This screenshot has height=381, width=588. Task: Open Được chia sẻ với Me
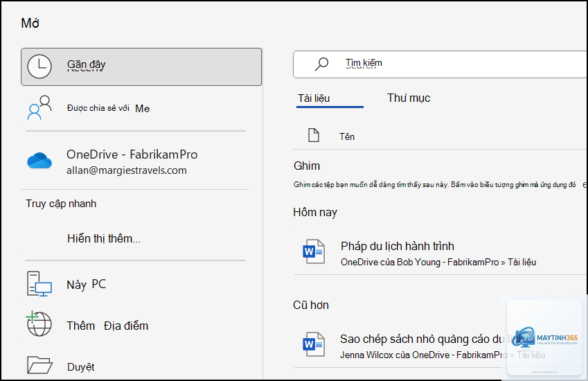[108, 108]
